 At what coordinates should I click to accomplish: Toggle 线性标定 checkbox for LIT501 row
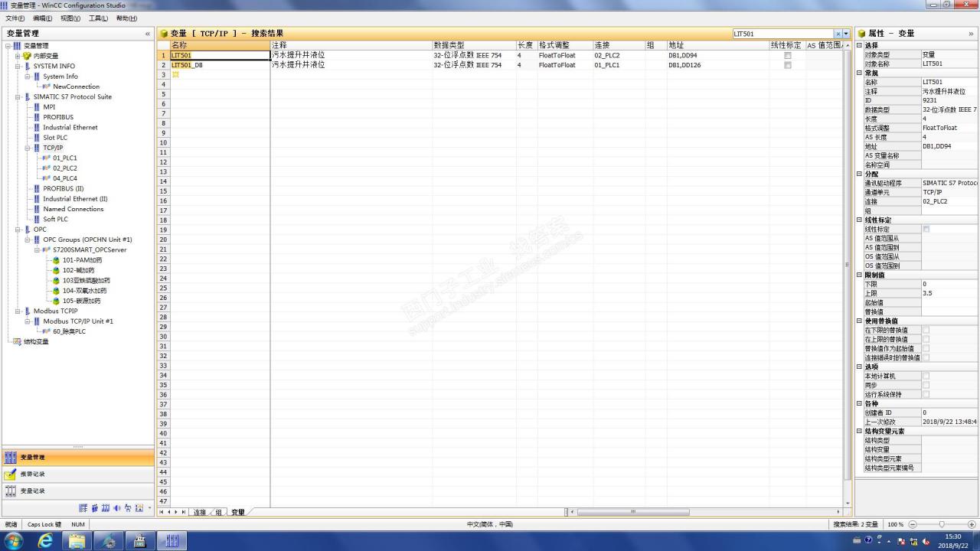[787, 56]
